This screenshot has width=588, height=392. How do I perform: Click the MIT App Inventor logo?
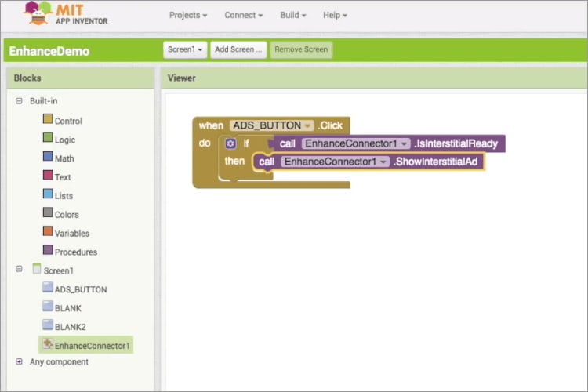coord(66,13)
